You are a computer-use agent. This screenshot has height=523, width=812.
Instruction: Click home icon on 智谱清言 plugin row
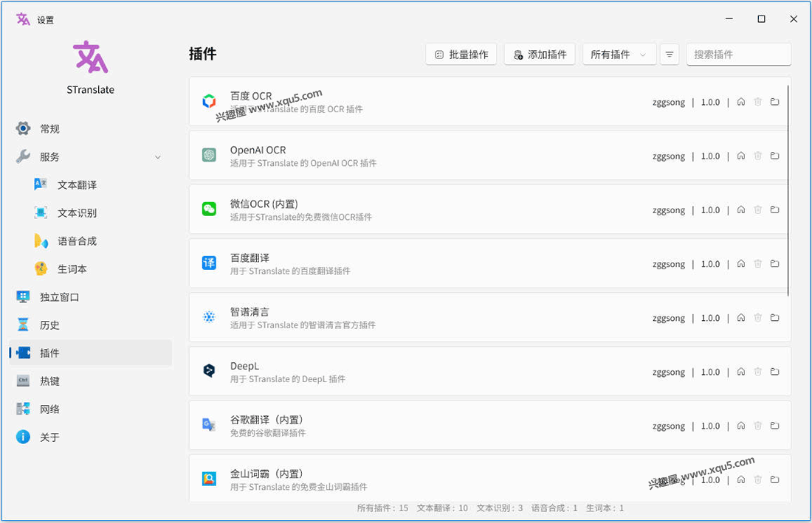tap(741, 318)
